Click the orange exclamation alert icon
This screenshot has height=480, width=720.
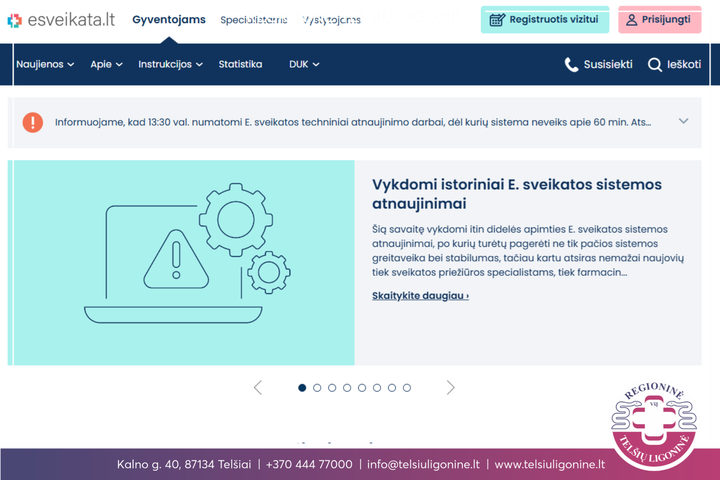click(x=33, y=123)
